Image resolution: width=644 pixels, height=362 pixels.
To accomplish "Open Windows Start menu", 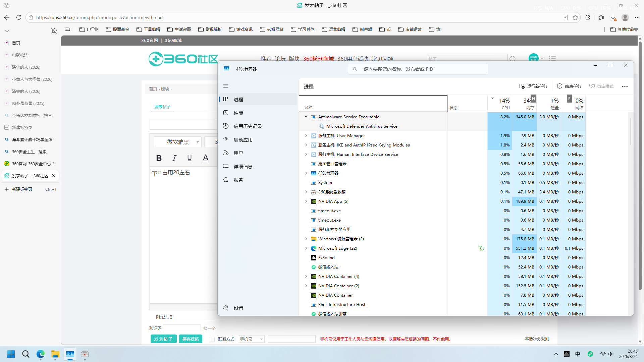I will click(x=11, y=354).
